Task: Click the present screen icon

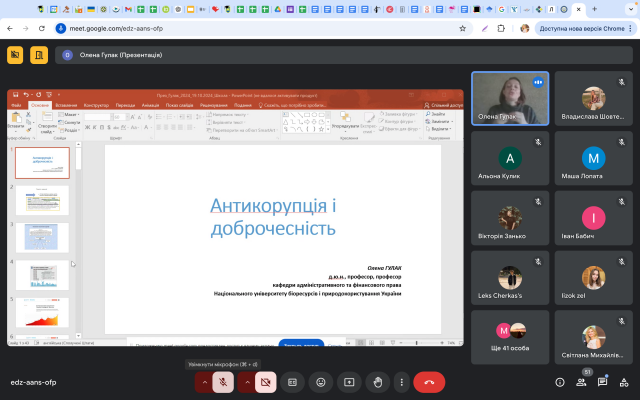Action: (349, 382)
